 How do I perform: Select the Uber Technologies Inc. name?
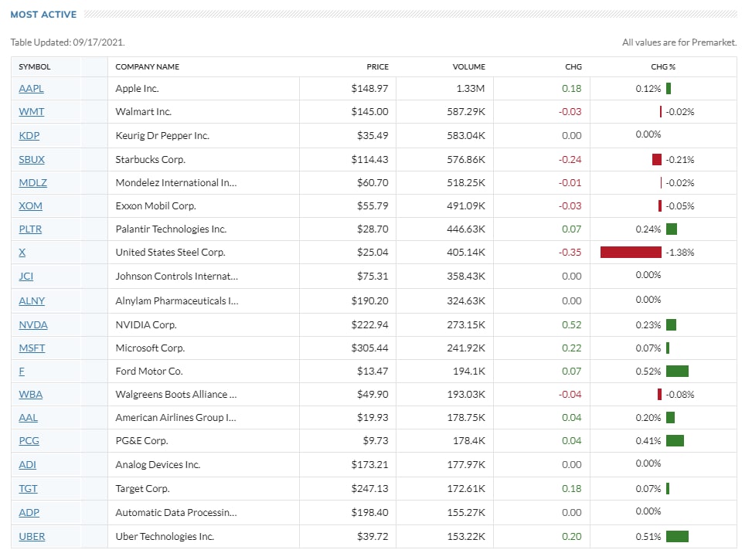click(165, 537)
